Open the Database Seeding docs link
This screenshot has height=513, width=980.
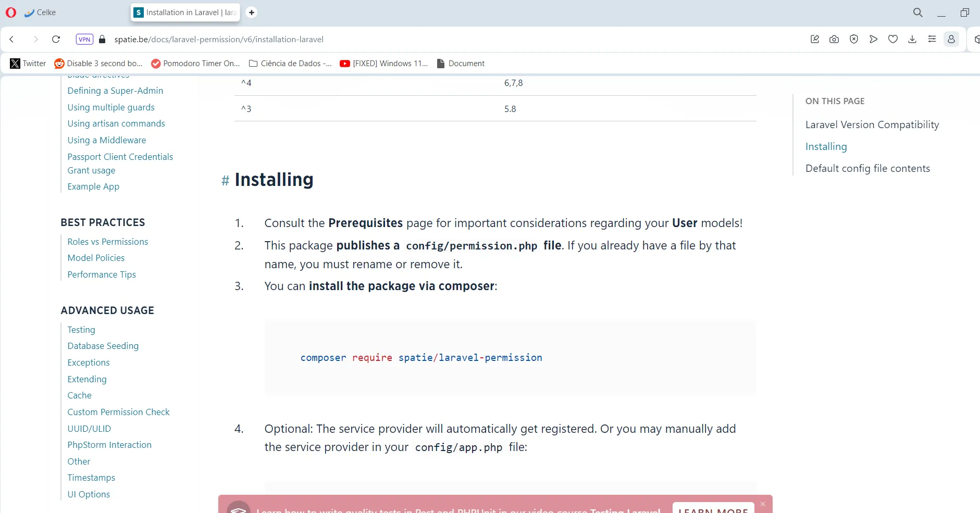coord(103,346)
